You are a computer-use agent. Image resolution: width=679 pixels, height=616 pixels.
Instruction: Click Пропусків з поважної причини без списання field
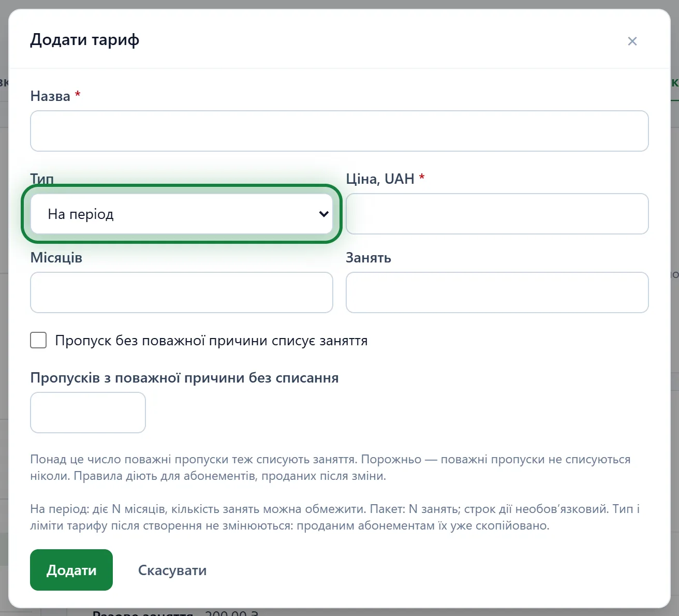click(x=88, y=413)
